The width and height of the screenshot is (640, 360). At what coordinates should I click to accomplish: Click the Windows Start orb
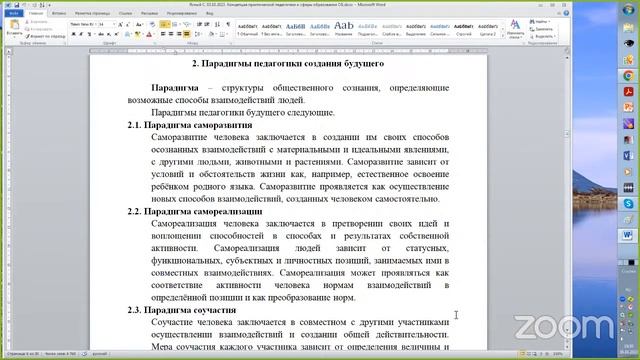628,10
